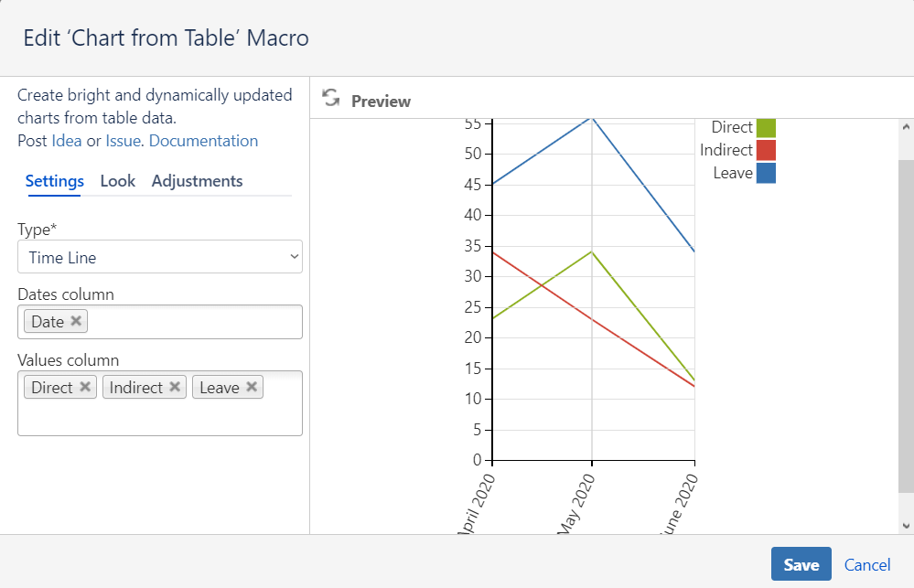This screenshot has width=914, height=588.
Task: Open the Type dropdown chevron
Action: (x=295, y=257)
